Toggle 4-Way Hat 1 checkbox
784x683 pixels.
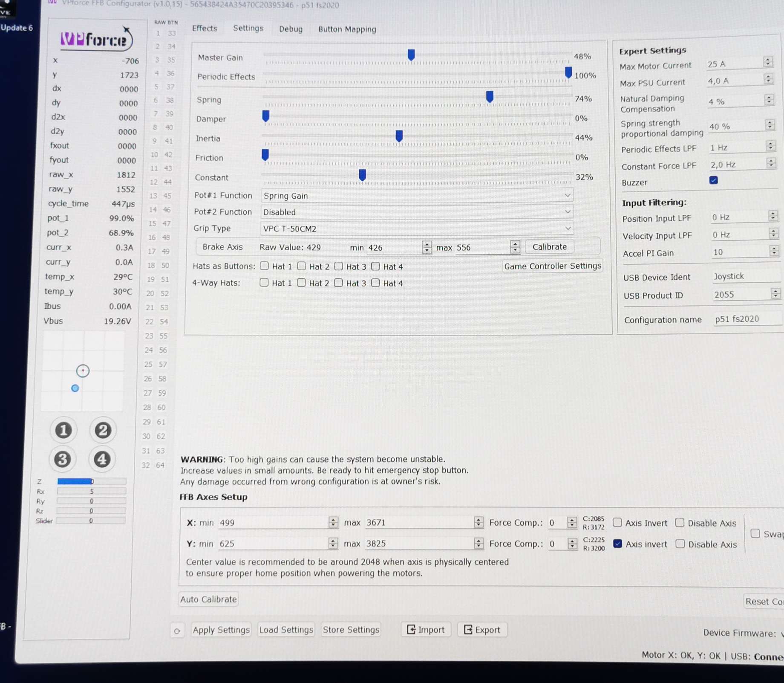(264, 283)
